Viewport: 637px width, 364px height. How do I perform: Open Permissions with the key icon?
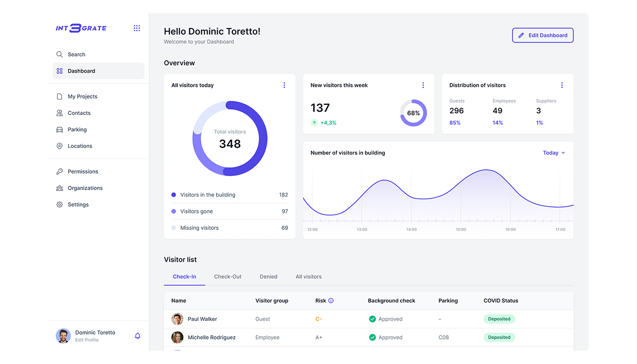(82, 172)
